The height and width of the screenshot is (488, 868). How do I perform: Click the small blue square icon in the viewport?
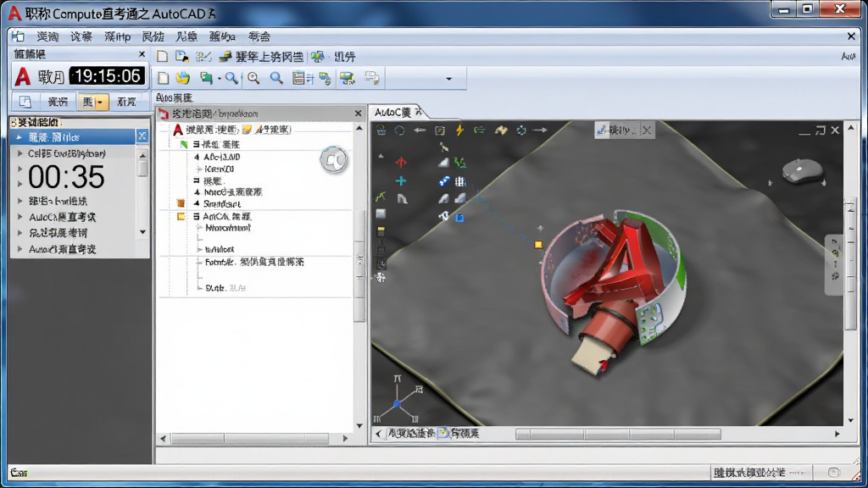pyautogui.click(x=459, y=218)
